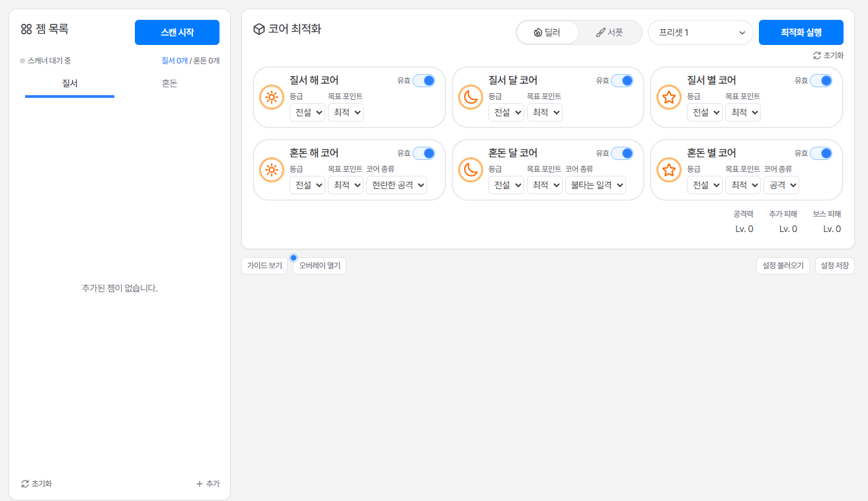Image resolution: width=868 pixels, height=501 pixels.
Task: Open 혼돈 별 코어 목표 포인트 dropdown
Action: pyautogui.click(x=743, y=185)
